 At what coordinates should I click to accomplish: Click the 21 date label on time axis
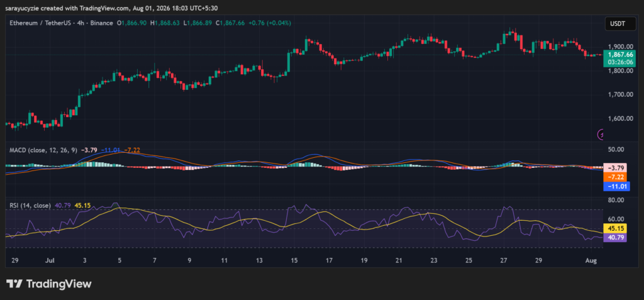[399, 260]
